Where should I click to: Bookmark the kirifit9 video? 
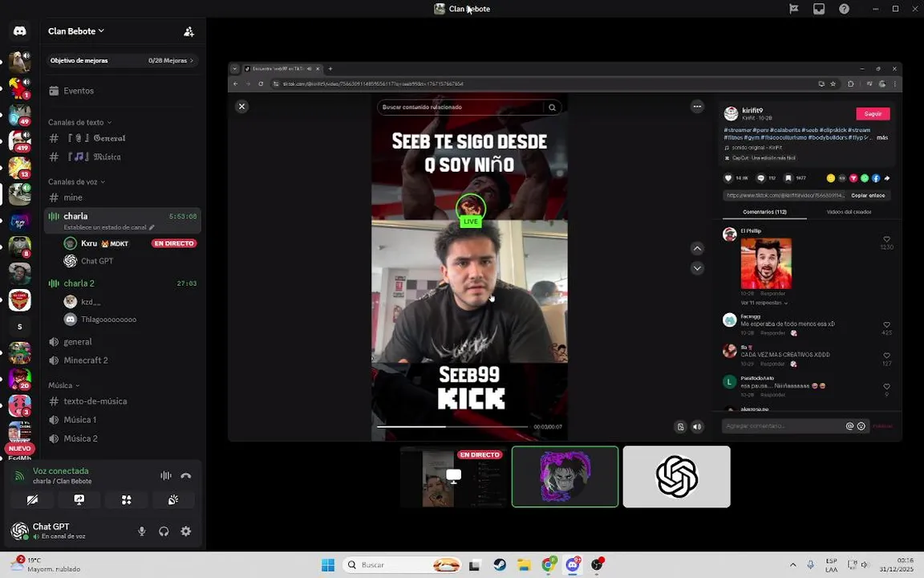[x=788, y=178]
